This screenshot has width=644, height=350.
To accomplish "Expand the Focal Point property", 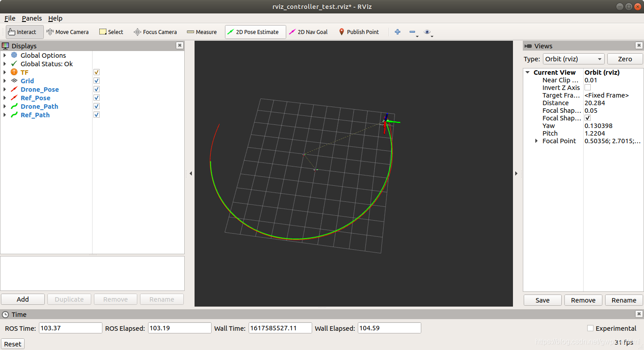I will [537, 141].
